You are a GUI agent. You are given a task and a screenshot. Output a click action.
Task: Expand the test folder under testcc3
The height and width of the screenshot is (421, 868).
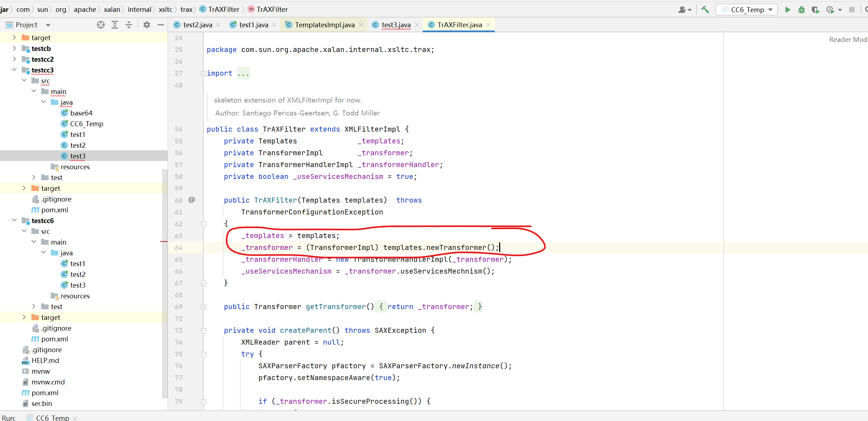pyautogui.click(x=34, y=177)
